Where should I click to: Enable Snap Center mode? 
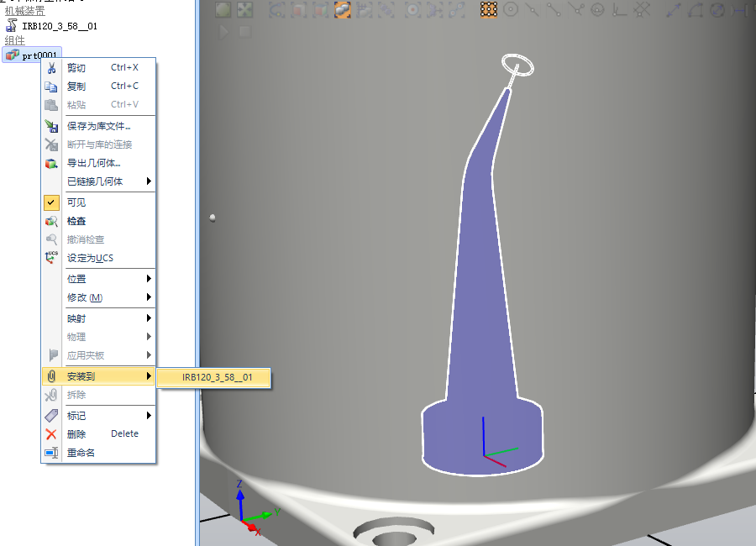[x=511, y=9]
